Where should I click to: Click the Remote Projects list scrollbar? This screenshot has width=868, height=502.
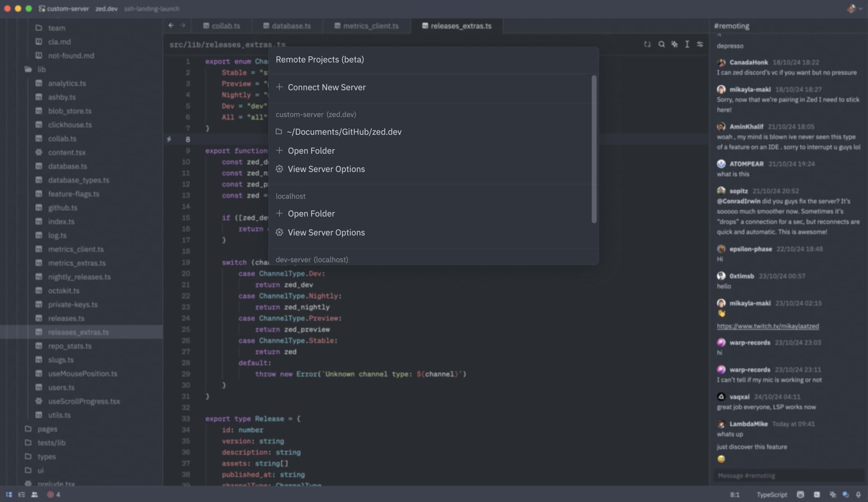[594, 149]
